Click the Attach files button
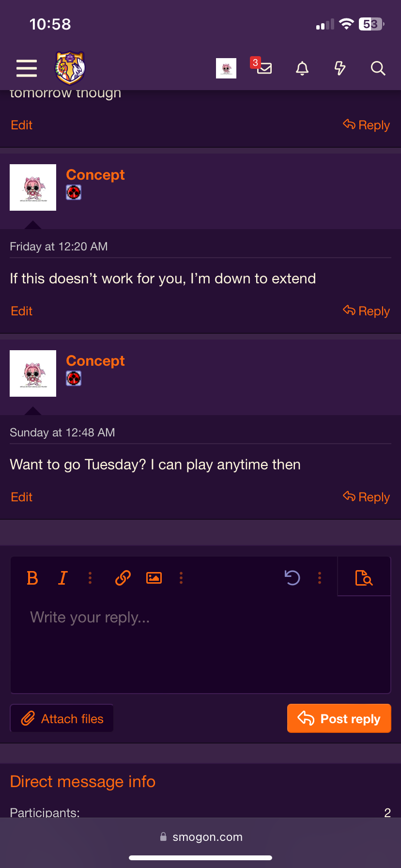Screen dimensions: 401x868 (62, 718)
